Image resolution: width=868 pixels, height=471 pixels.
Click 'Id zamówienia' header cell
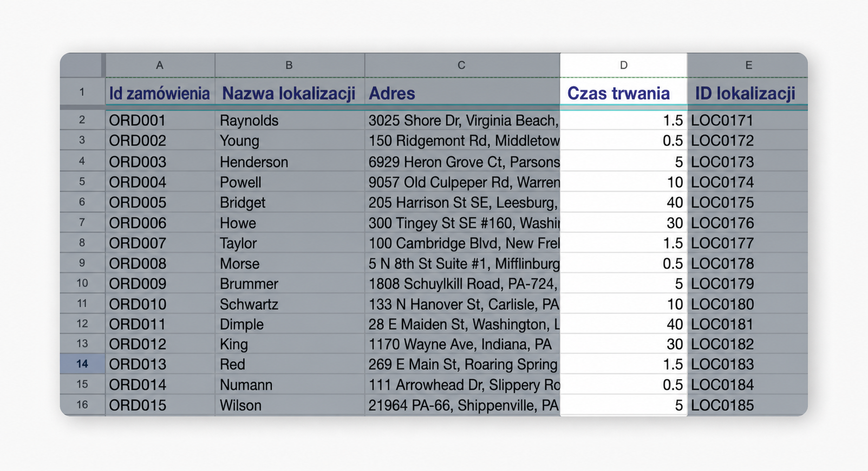160,93
